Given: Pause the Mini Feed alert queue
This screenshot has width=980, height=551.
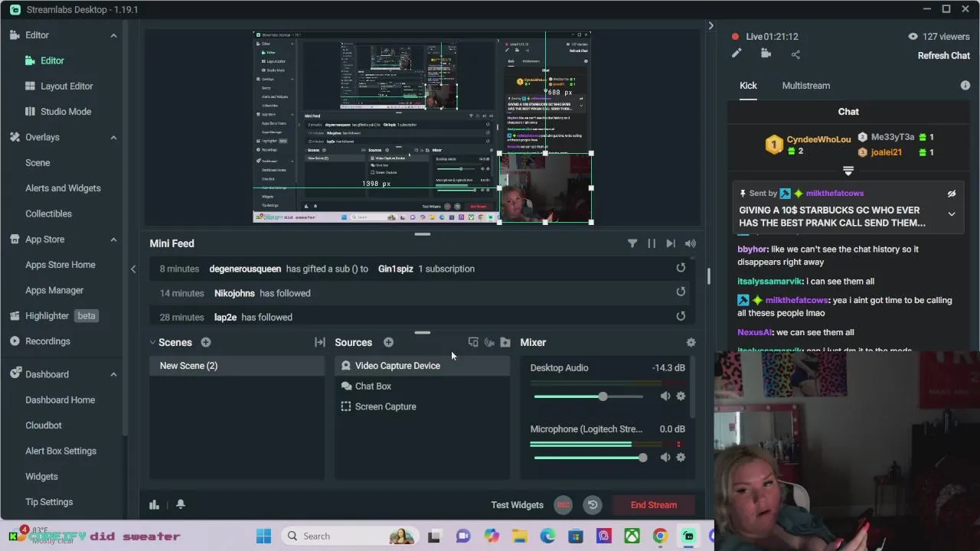Looking at the screenshot, I should (x=652, y=243).
